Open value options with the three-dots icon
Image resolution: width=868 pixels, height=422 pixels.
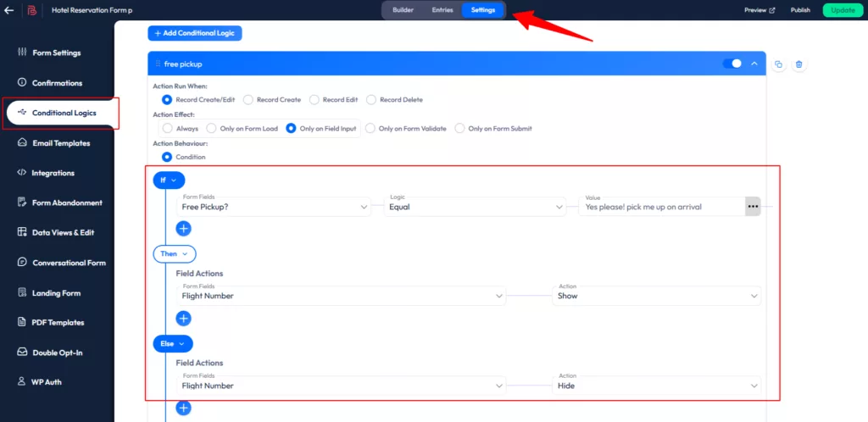pos(752,207)
